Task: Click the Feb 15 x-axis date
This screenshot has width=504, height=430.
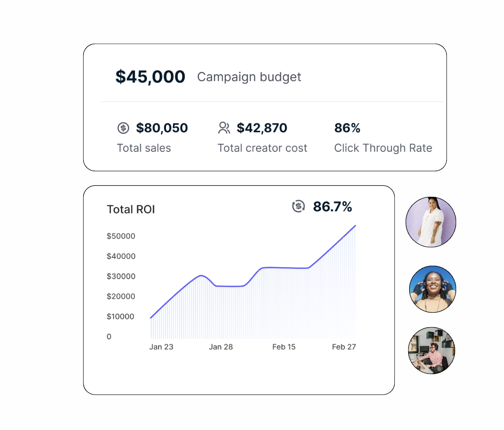Action: [284, 347]
